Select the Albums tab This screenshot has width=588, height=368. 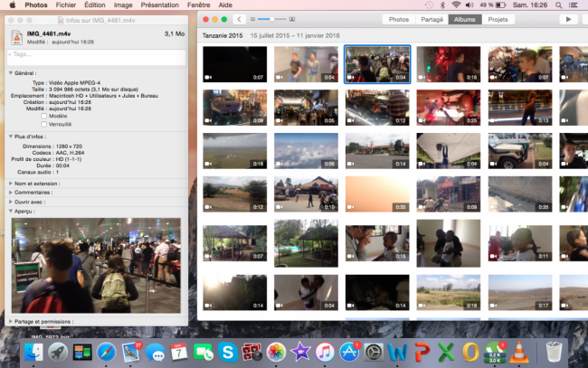tap(465, 19)
